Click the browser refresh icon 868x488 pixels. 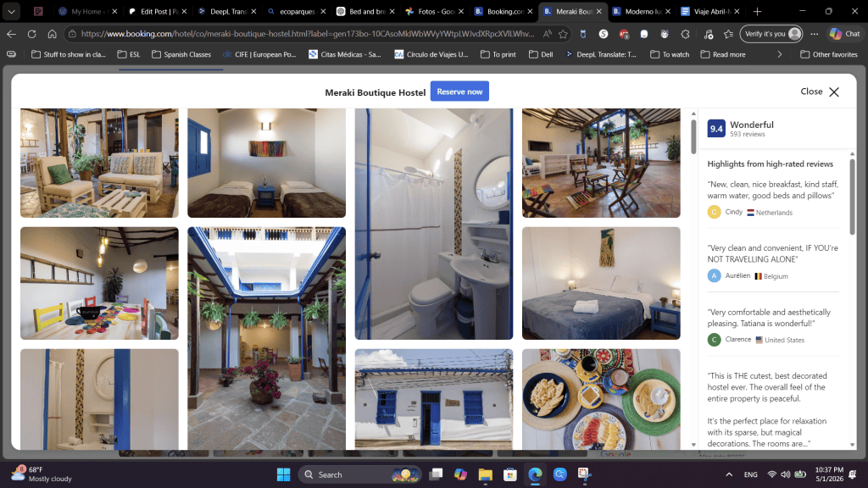click(x=31, y=34)
